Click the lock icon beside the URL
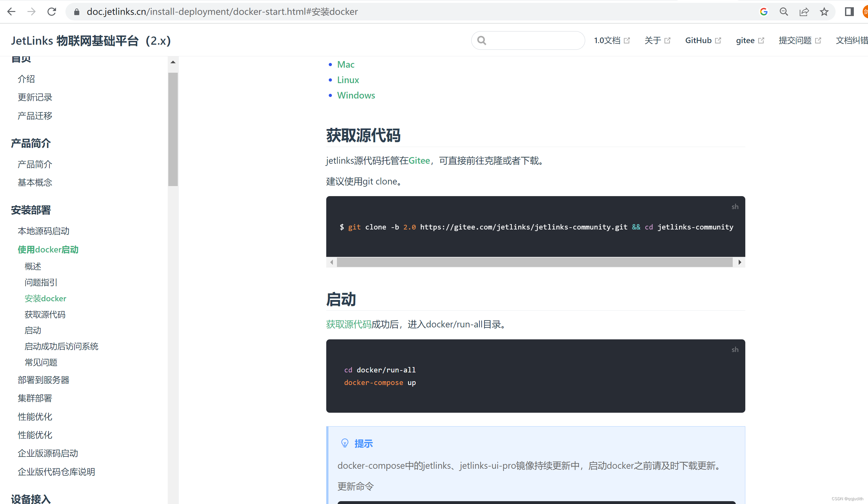Screen dimensions: 868x504 point(76,11)
